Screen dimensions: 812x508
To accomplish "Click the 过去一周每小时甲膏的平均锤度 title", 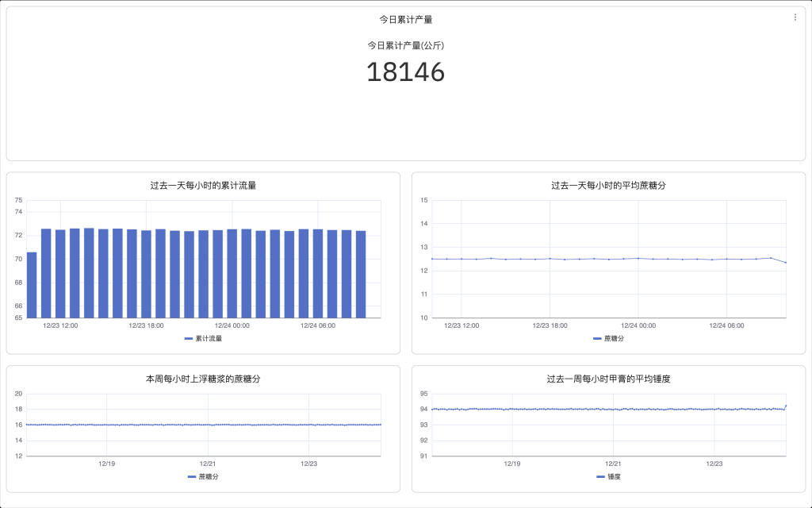I will (609, 378).
